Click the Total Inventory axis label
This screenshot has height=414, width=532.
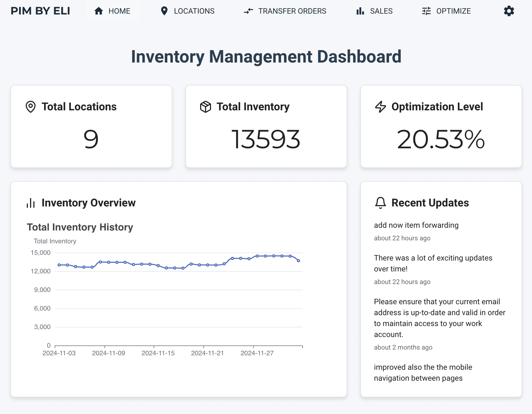pyautogui.click(x=55, y=241)
